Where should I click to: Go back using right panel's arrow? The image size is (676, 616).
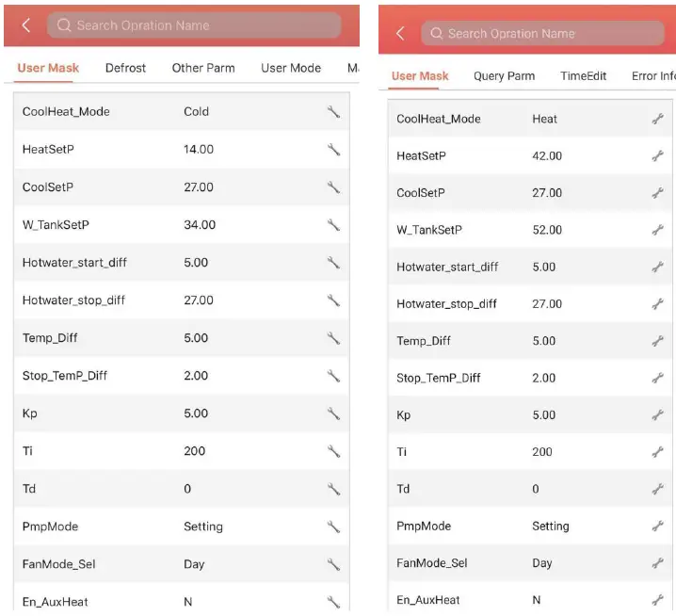[400, 33]
